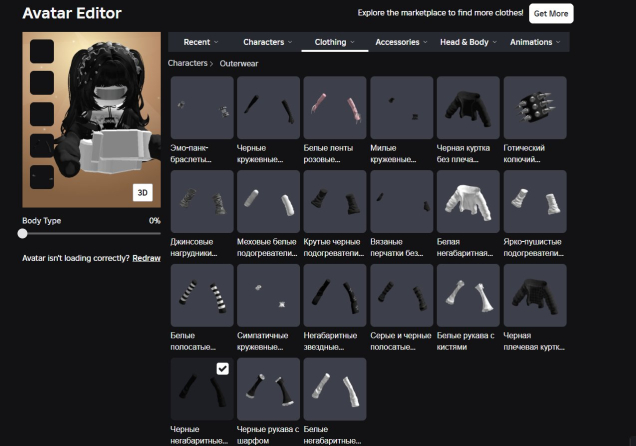Select the Эмо-панк-браслеты item thumbnail

[x=202, y=107]
